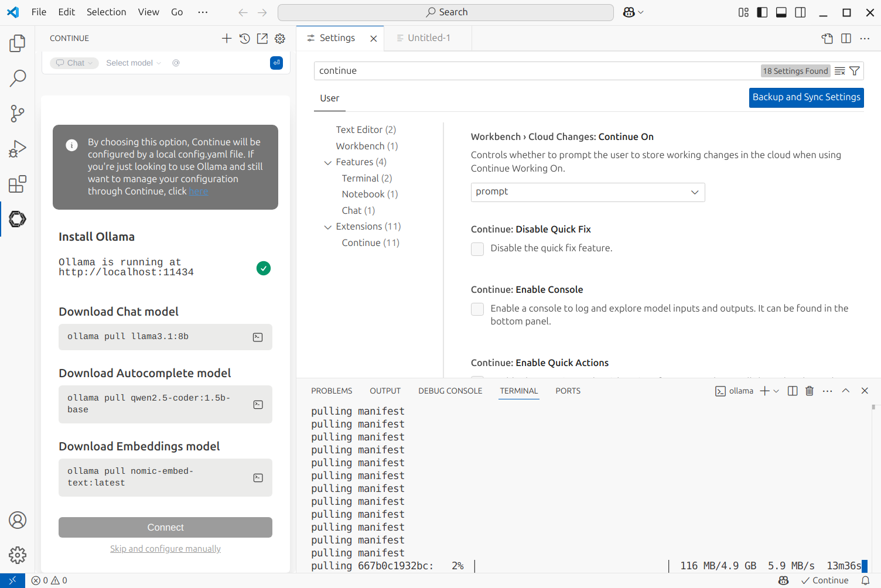
Task: Select the Continue extension icon in activity bar
Action: pos(18,219)
